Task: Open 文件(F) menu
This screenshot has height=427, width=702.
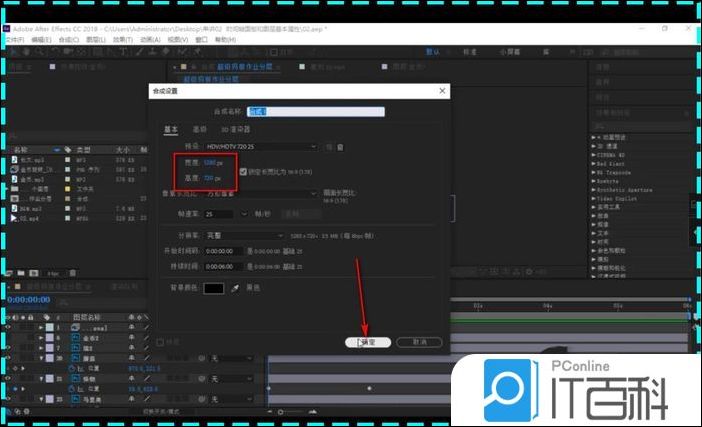Action: [15, 40]
